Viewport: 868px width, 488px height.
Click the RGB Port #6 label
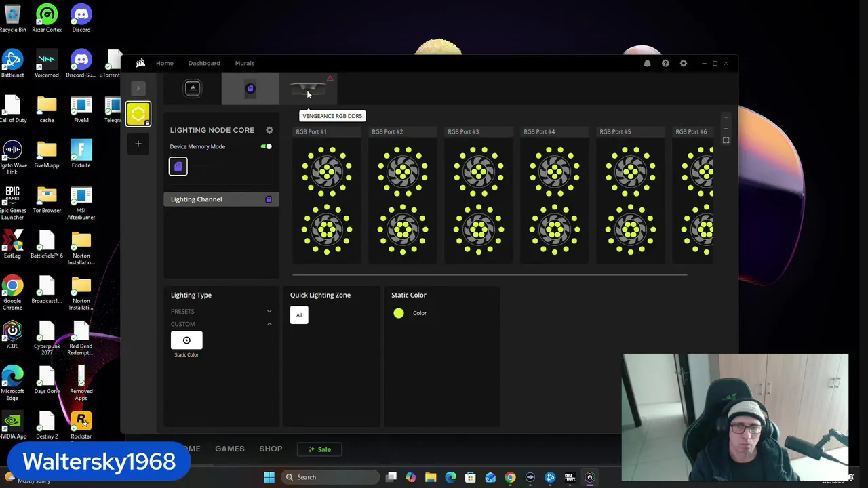click(x=691, y=131)
